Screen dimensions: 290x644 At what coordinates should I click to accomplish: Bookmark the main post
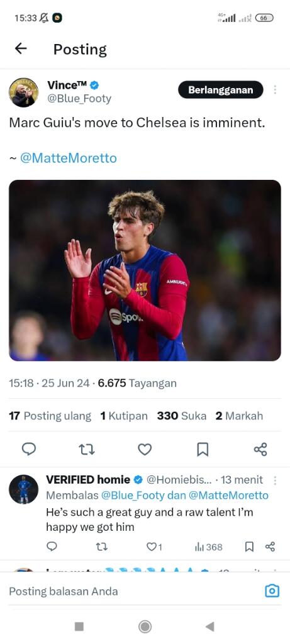coord(203,449)
